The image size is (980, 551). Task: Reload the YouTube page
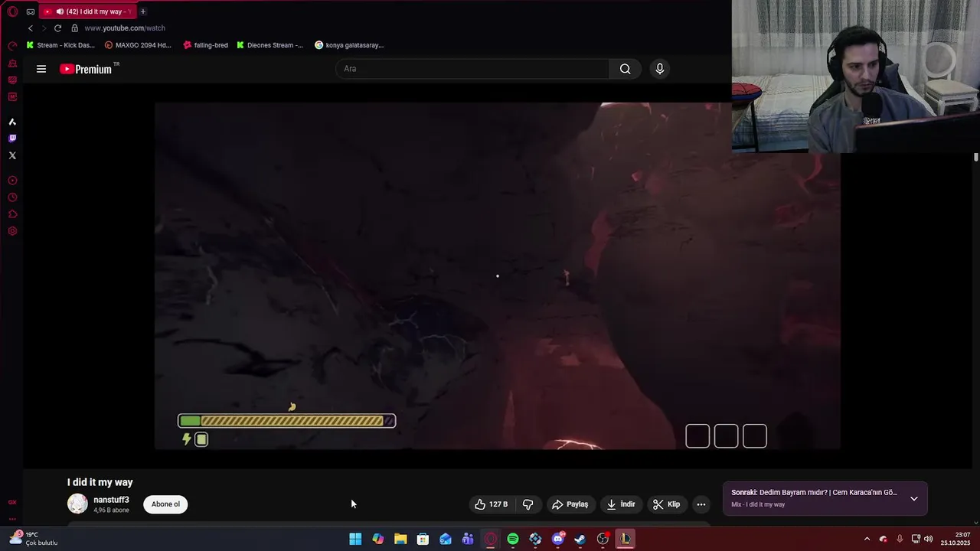(57, 28)
